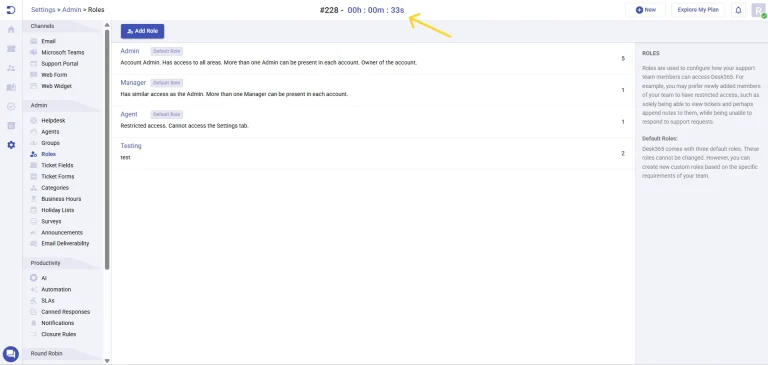The height and width of the screenshot is (365, 768).
Task: Click the Email channel icon
Action: 33,41
